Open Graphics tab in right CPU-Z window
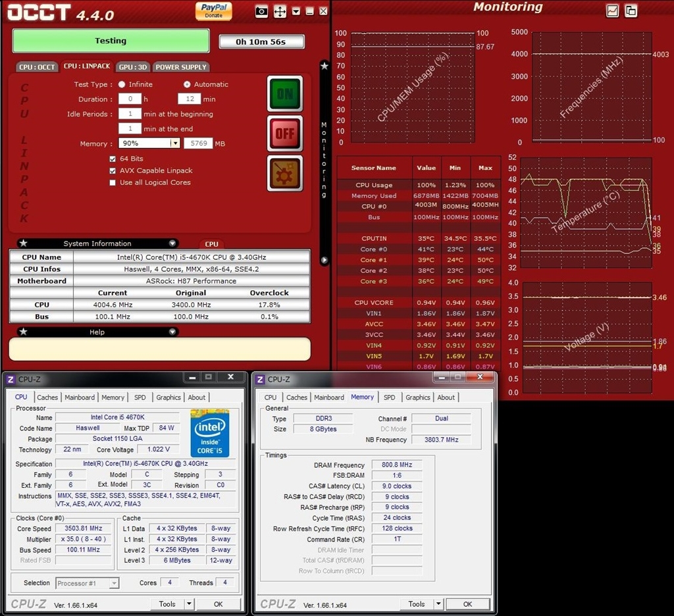This screenshot has width=674, height=616. click(418, 398)
